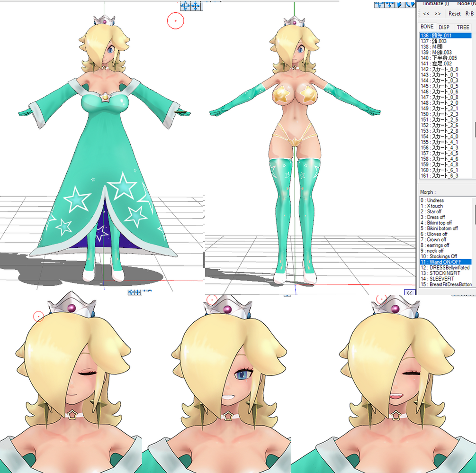
Task: Select bone 146 : スカート_0_6
Action: 445,92
